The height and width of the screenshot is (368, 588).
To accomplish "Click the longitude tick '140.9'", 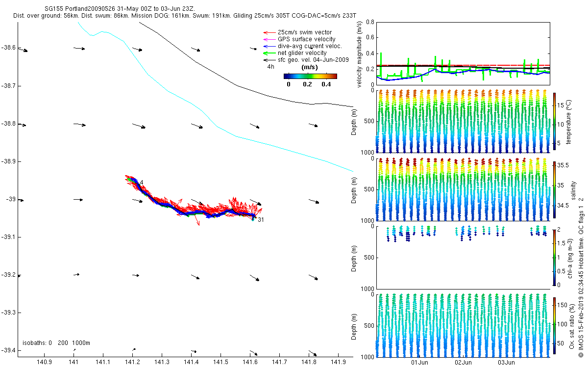I will [44, 363].
